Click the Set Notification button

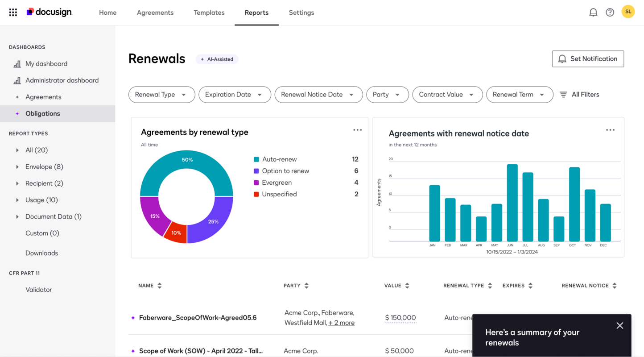[x=588, y=58]
